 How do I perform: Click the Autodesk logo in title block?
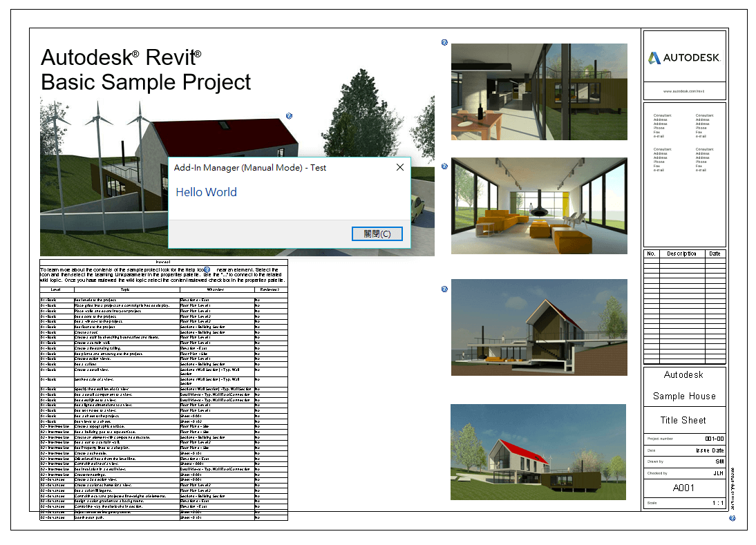coord(684,58)
